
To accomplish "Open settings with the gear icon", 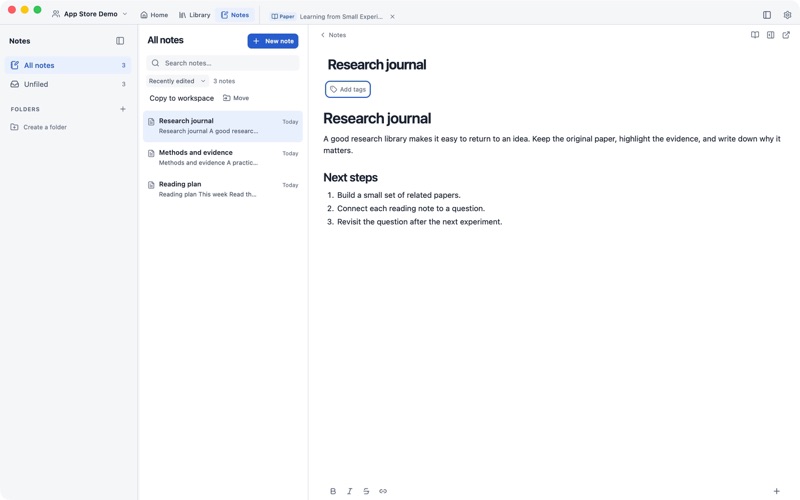I will [787, 15].
